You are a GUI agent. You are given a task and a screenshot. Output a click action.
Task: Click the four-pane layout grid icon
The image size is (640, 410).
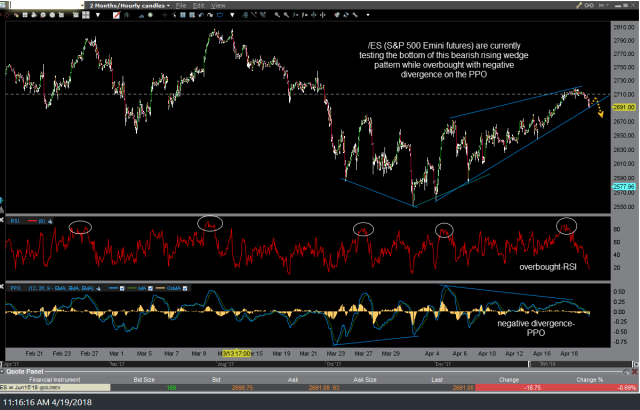tap(86, 15)
